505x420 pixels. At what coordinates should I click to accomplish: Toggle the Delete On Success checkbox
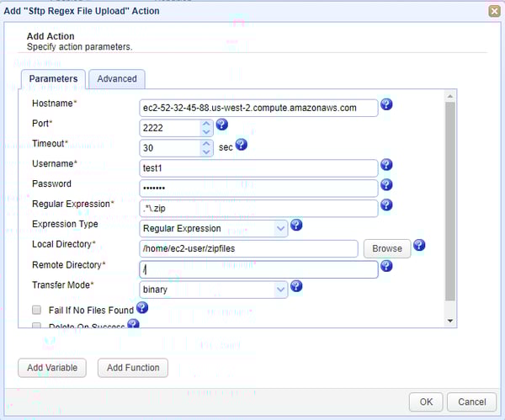pyautogui.click(x=36, y=327)
